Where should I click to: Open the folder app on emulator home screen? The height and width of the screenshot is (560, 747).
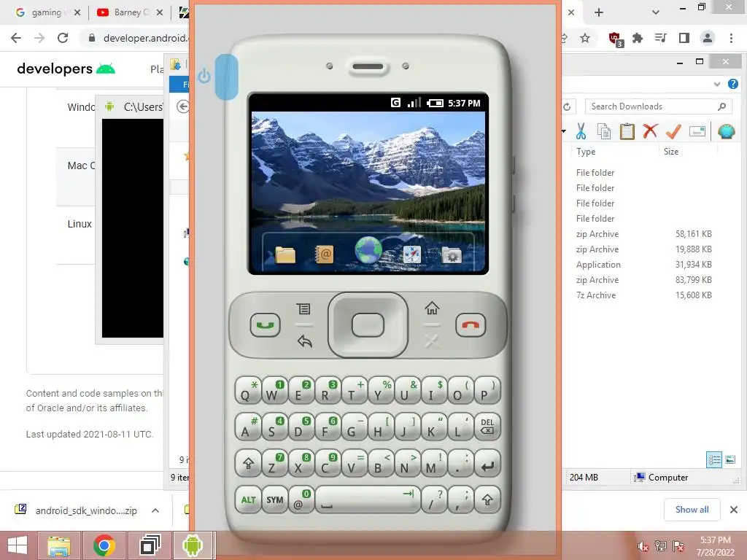285,254
